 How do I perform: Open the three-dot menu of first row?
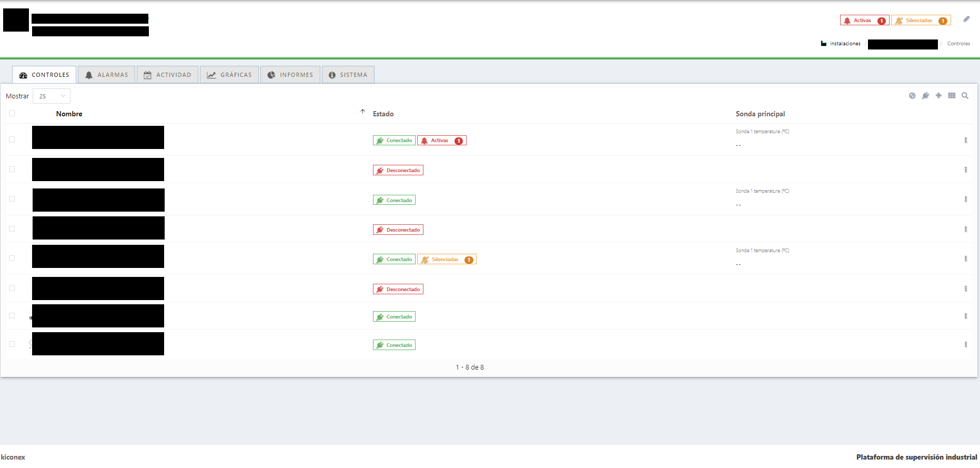click(965, 141)
